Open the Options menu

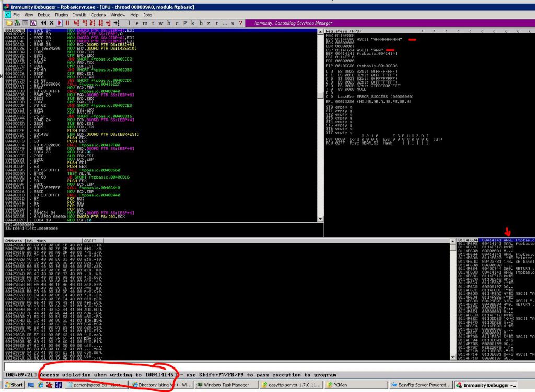pos(98,15)
